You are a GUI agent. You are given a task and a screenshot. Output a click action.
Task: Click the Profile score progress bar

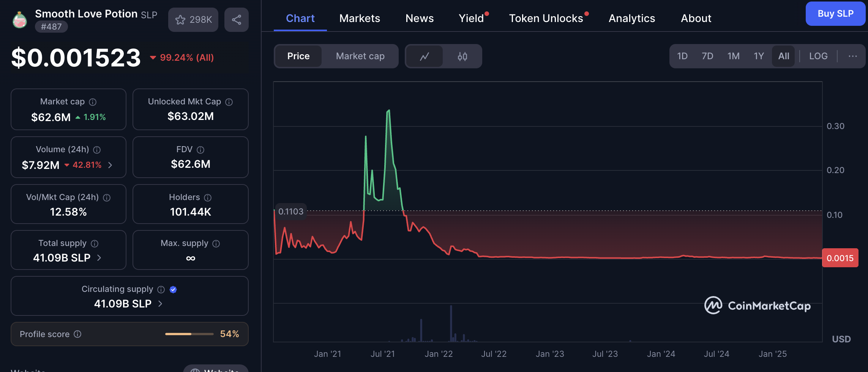click(x=189, y=334)
